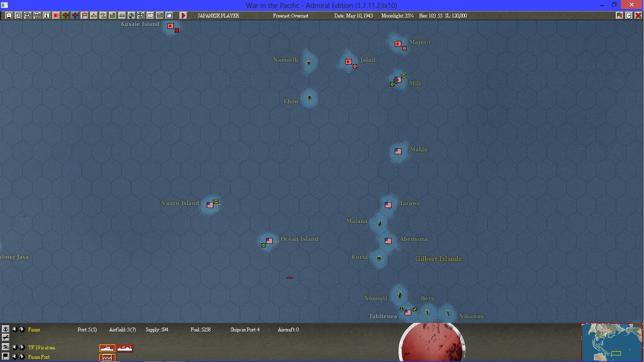Click the Japanese rising sun flag toolbar icon
The image size is (644, 362).
tap(56, 16)
